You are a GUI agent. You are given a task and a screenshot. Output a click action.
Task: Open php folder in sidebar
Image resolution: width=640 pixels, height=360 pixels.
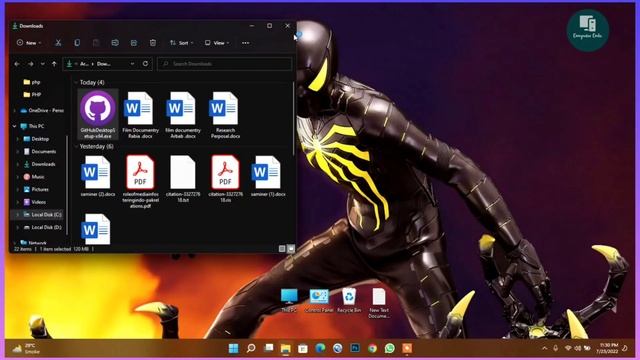pos(32,82)
